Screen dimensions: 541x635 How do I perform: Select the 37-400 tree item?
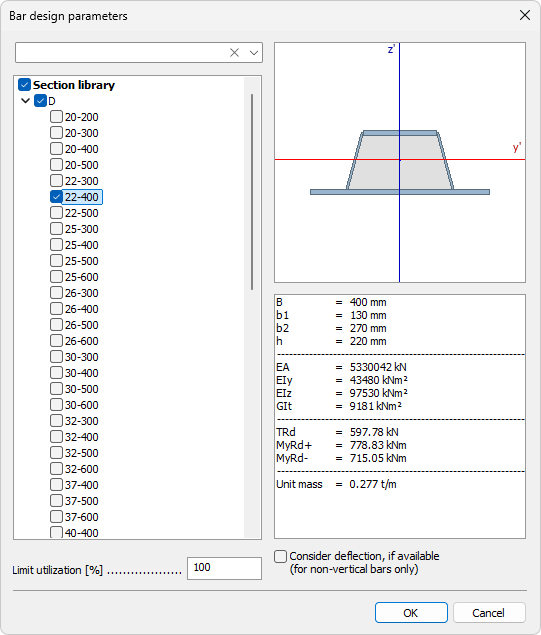point(81,485)
